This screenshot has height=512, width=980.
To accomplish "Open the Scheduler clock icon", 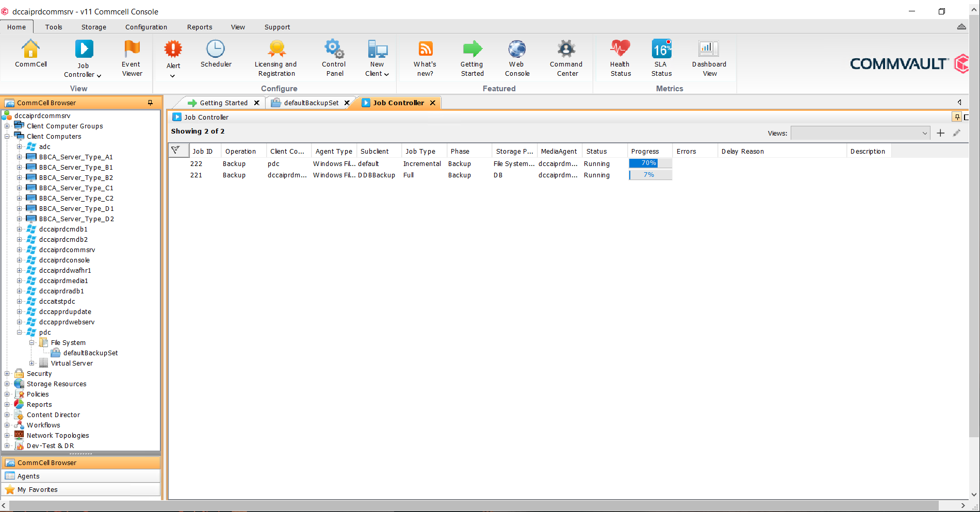I will (x=216, y=49).
